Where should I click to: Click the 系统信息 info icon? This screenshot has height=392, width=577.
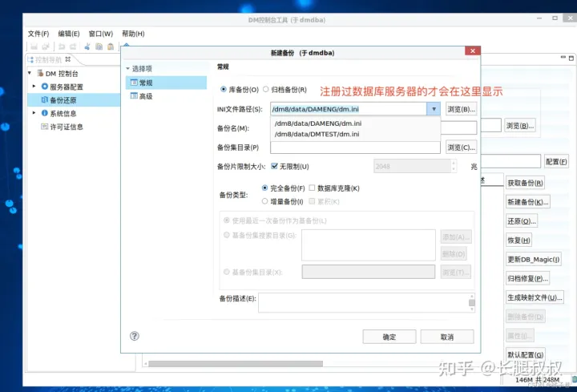pyautogui.click(x=45, y=113)
